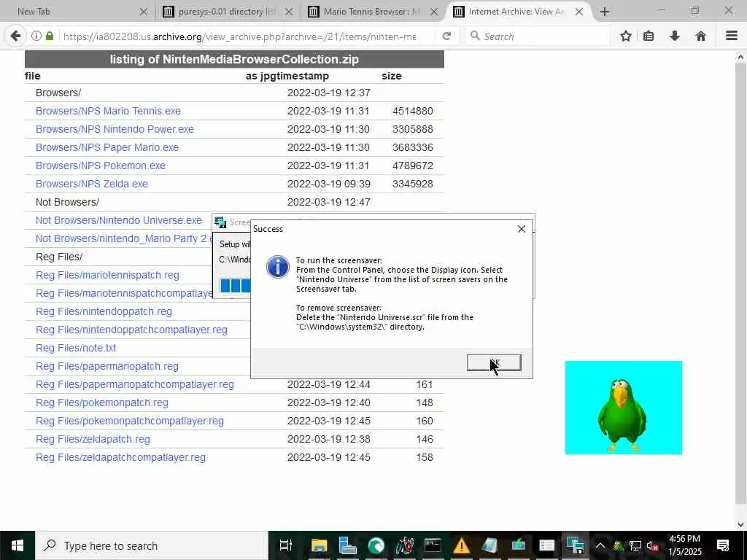Click the Windows taskbar search box

click(152, 545)
